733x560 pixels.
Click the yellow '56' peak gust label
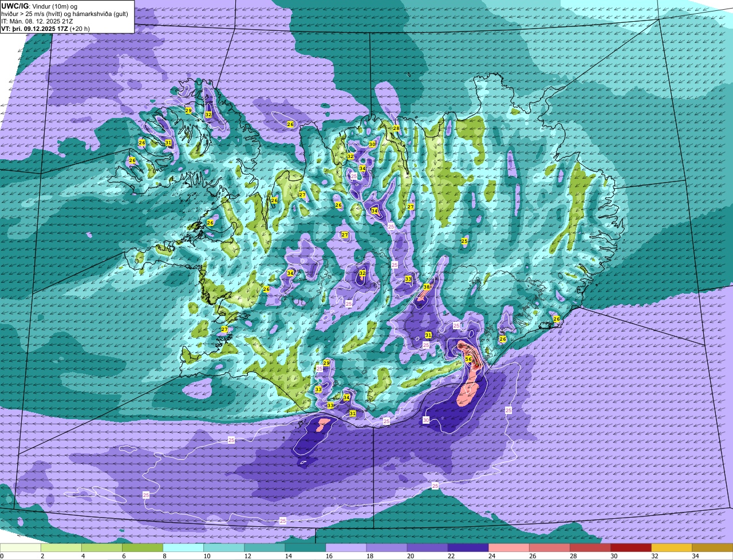click(468, 359)
